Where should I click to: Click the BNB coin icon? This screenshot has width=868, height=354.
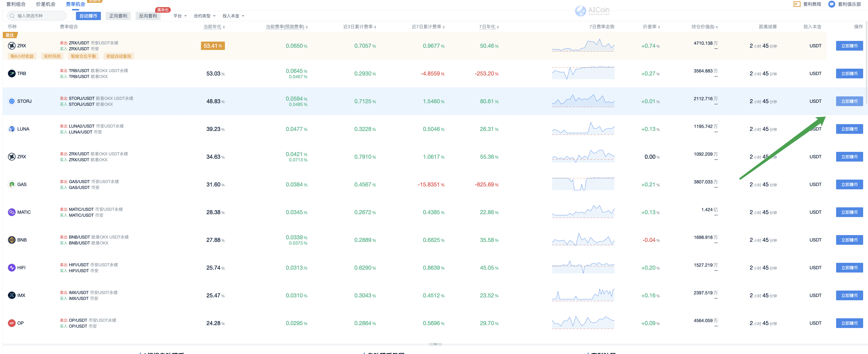12,240
